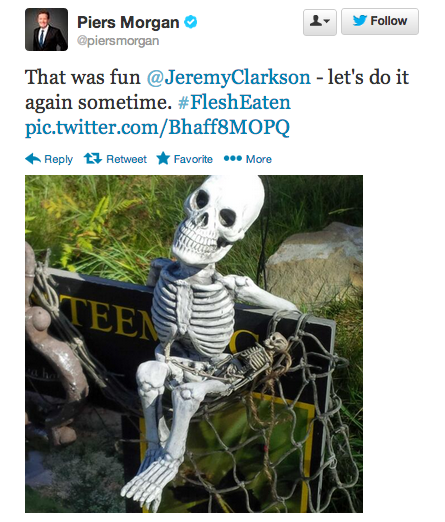
Task: Click the Retweet arrows icon
Action: (93, 158)
